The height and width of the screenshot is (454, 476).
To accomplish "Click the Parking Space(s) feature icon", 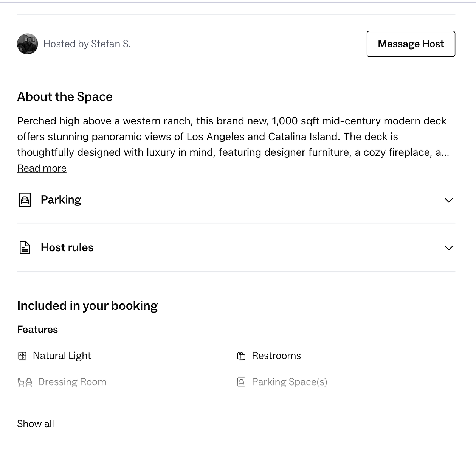I will (x=241, y=382).
